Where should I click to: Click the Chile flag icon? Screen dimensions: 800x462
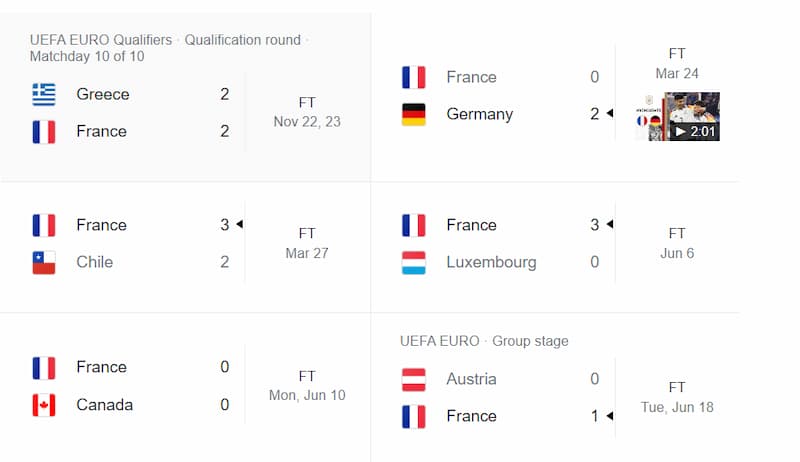[44, 263]
